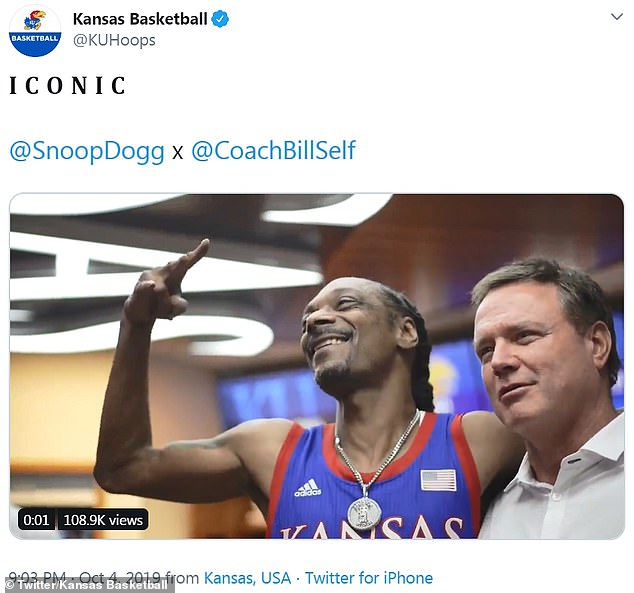The width and height of the screenshot is (634, 593).
Task: Click the blue verified badge
Action: click(x=220, y=19)
